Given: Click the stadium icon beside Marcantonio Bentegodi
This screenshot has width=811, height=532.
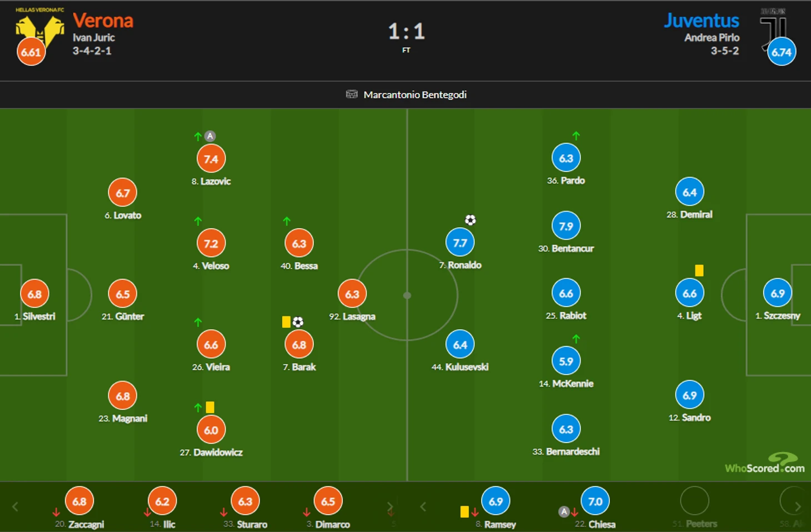Looking at the screenshot, I should pyautogui.click(x=352, y=94).
